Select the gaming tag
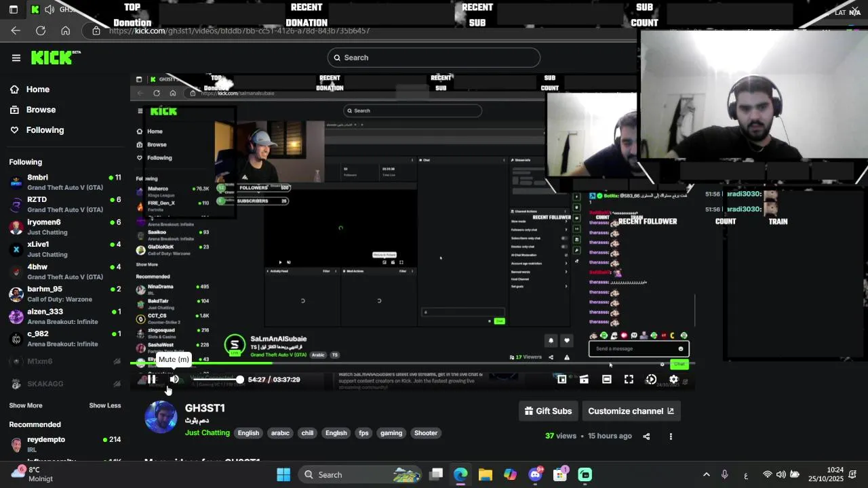 [391, 433]
